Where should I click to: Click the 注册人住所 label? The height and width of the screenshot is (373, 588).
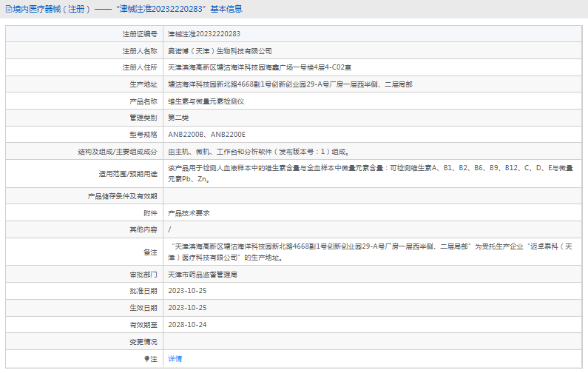(140, 67)
